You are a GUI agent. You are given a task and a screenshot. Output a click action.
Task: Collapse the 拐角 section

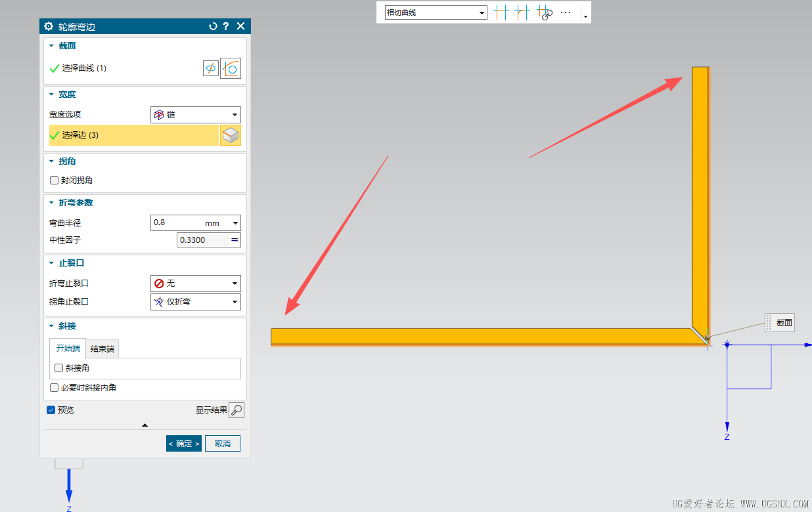coord(51,161)
